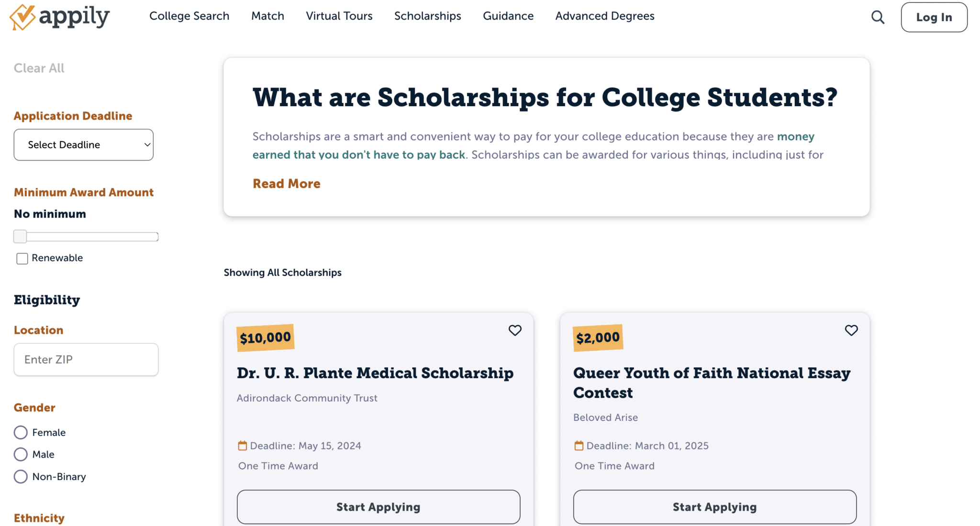The image size is (980, 526).
Task: Choose the Non-Binary gender option
Action: click(x=21, y=476)
